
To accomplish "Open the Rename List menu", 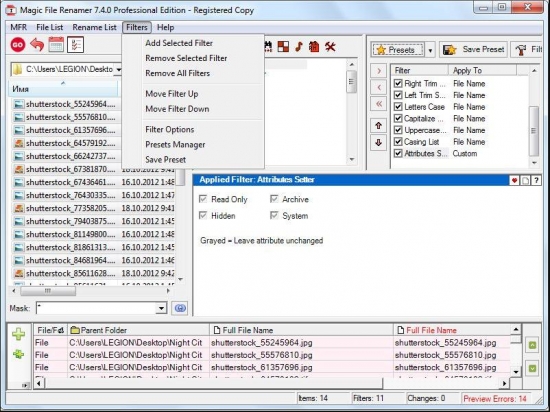I will tap(94, 27).
